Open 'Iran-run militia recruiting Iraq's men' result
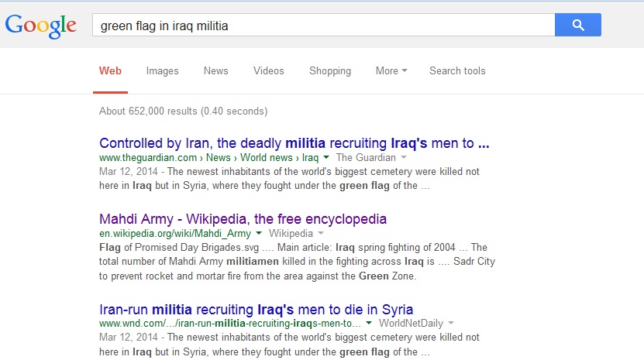 (256, 309)
